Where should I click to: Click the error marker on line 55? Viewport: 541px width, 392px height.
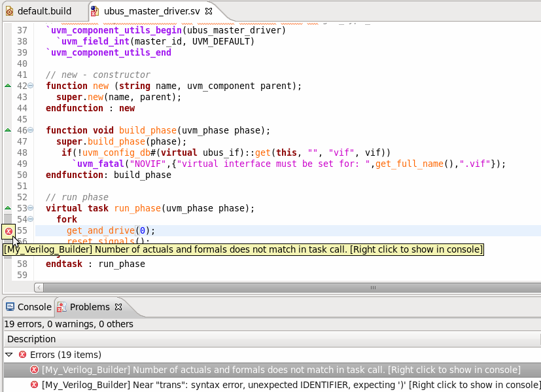coord(8,231)
